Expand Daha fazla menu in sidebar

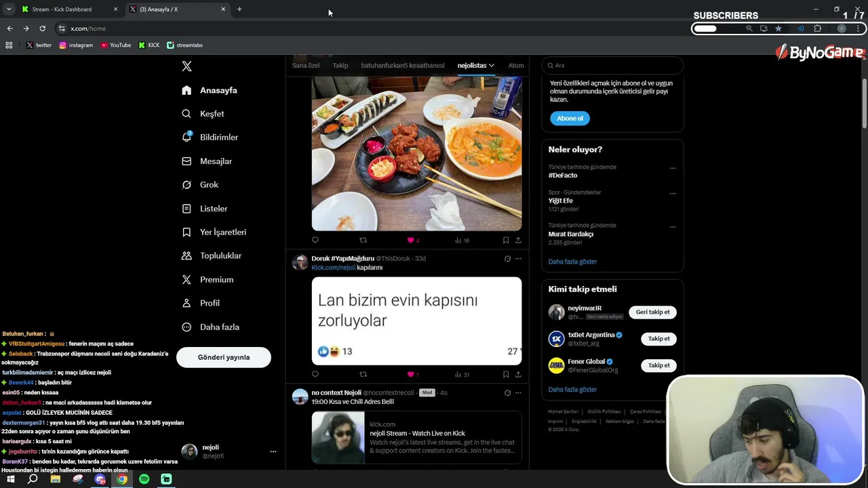pyautogui.click(x=210, y=327)
